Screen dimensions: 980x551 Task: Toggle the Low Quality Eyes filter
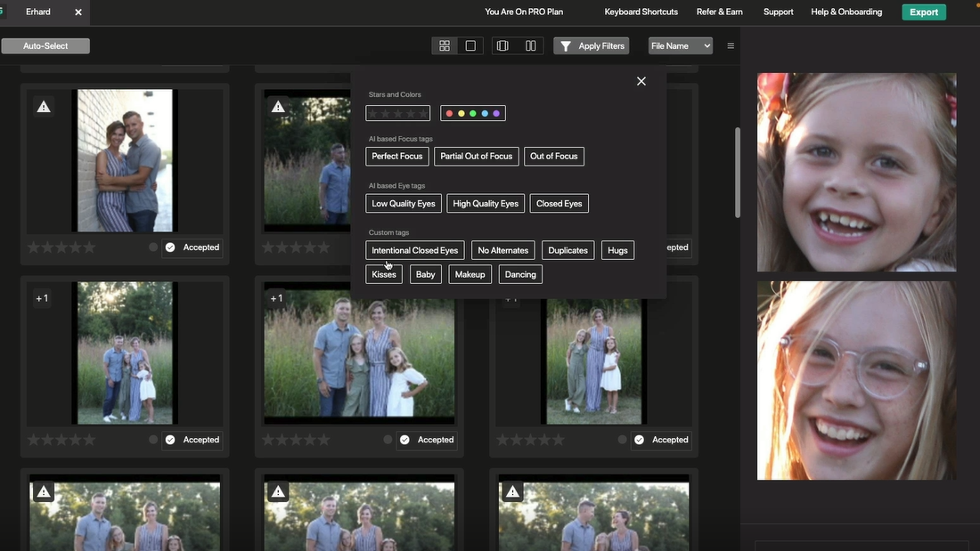click(x=403, y=204)
